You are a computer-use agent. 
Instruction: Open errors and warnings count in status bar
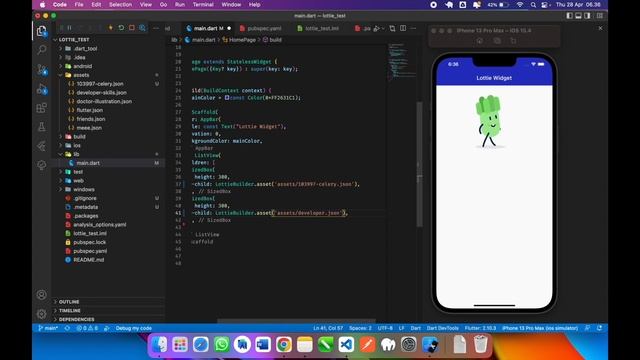[87, 328]
